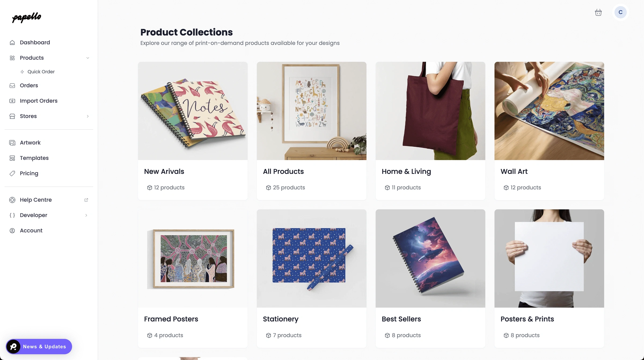Screen dimensions: 644x360
Task: Collapse the Products section chevron
Action: pyautogui.click(x=88, y=58)
